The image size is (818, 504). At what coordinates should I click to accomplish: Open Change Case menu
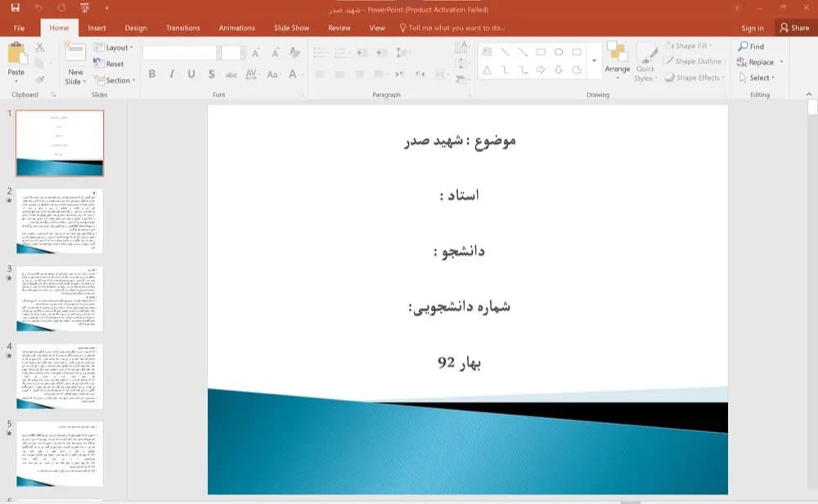point(273,74)
